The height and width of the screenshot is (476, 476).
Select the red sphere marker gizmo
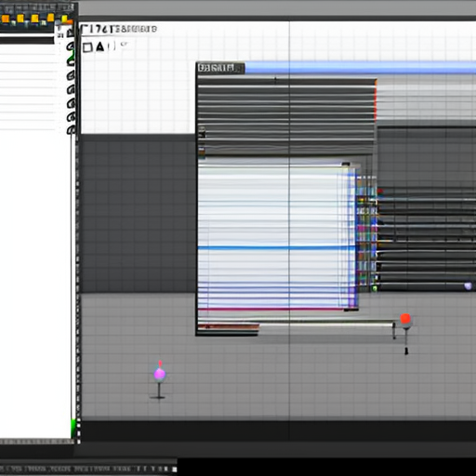tap(405, 319)
